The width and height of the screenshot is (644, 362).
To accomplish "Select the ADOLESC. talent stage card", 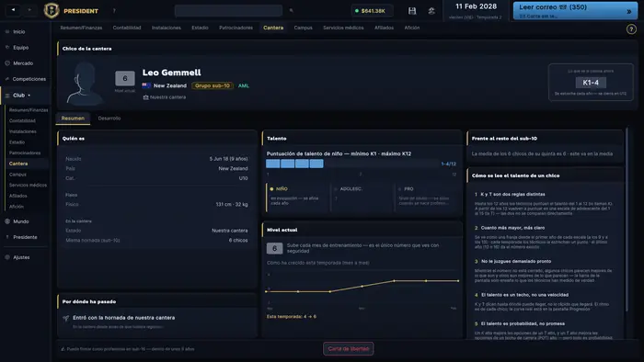I will coord(362,197).
